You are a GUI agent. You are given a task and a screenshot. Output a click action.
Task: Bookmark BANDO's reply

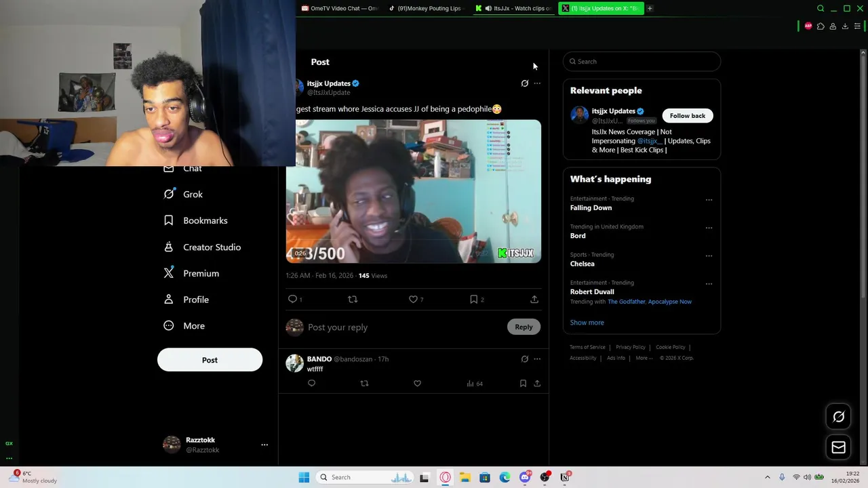(x=523, y=384)
